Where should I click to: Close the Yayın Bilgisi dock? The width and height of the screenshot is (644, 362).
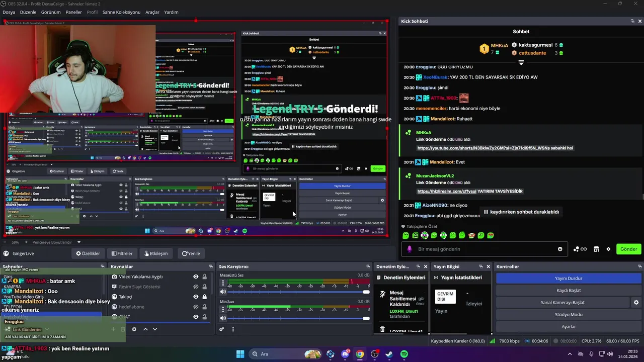pos(488,266)
